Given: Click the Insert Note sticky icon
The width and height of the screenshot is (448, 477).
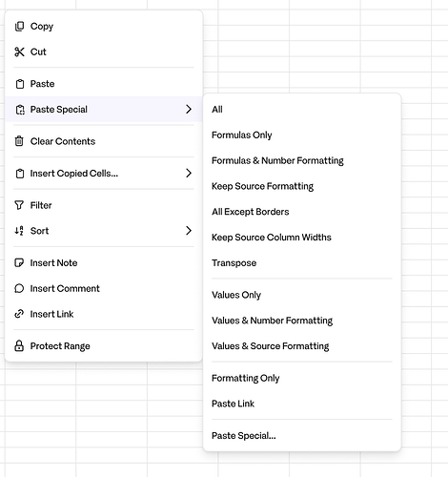Looking at the screenshot, I should pyautogui.click(x=19, y=262).
